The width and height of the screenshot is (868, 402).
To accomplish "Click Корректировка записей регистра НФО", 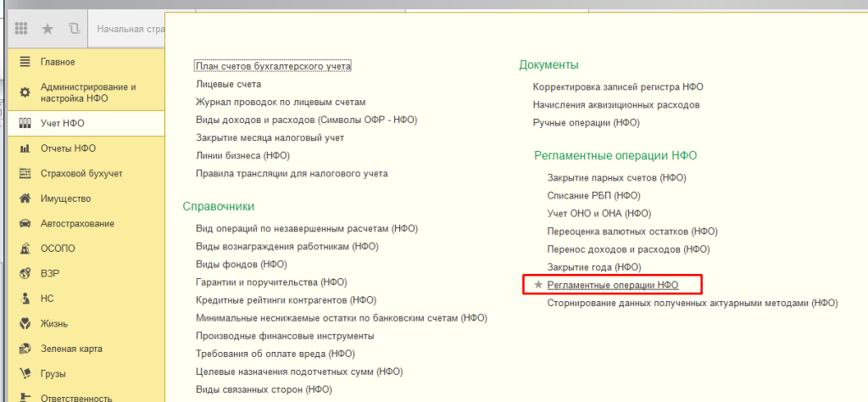I will 618,87.
